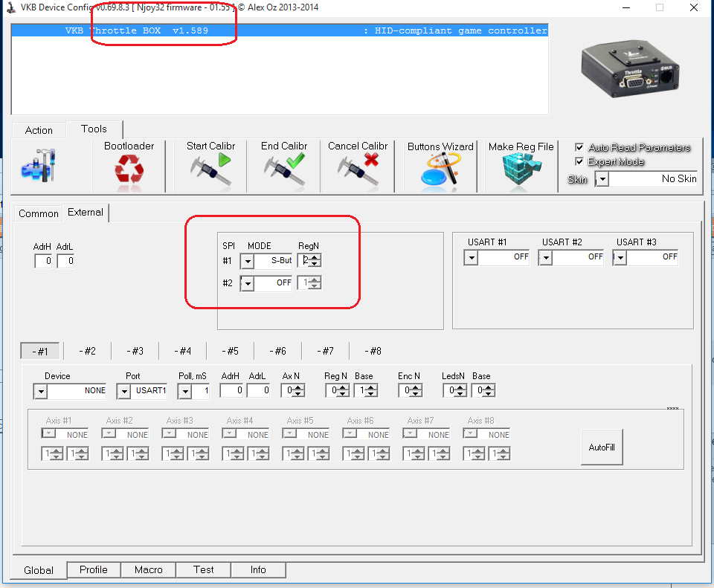Select the Global bottom tab
Viewport: 714px width, 588px height.
[39, 570]
